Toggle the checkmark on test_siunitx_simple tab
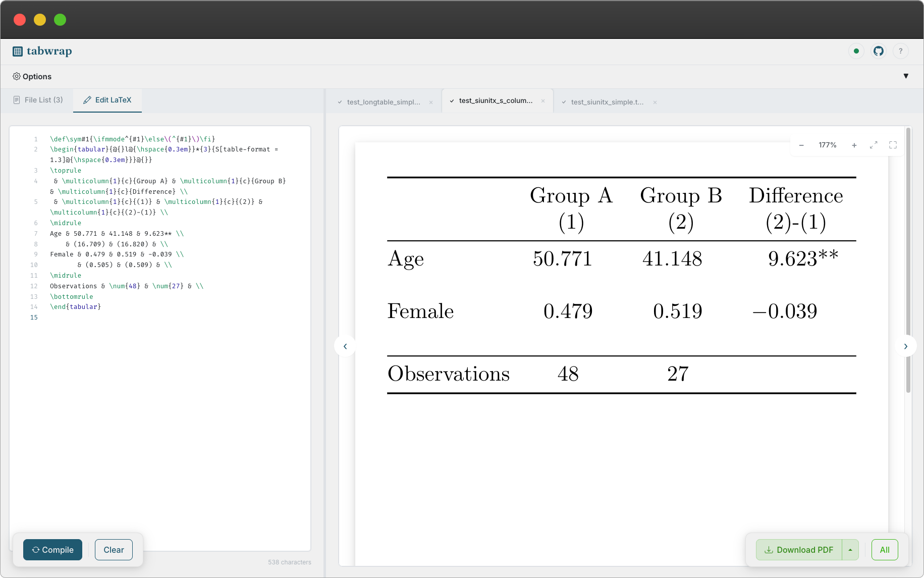 tap(564, 101)
